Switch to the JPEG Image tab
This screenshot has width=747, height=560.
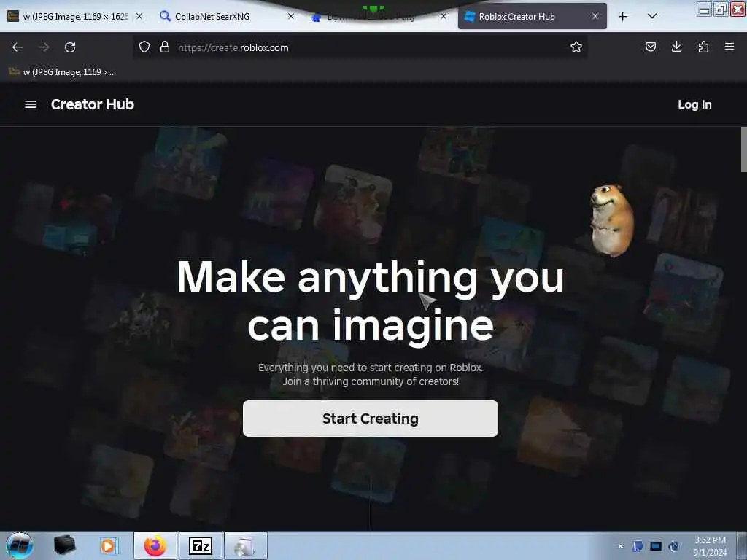click(75, 16)
